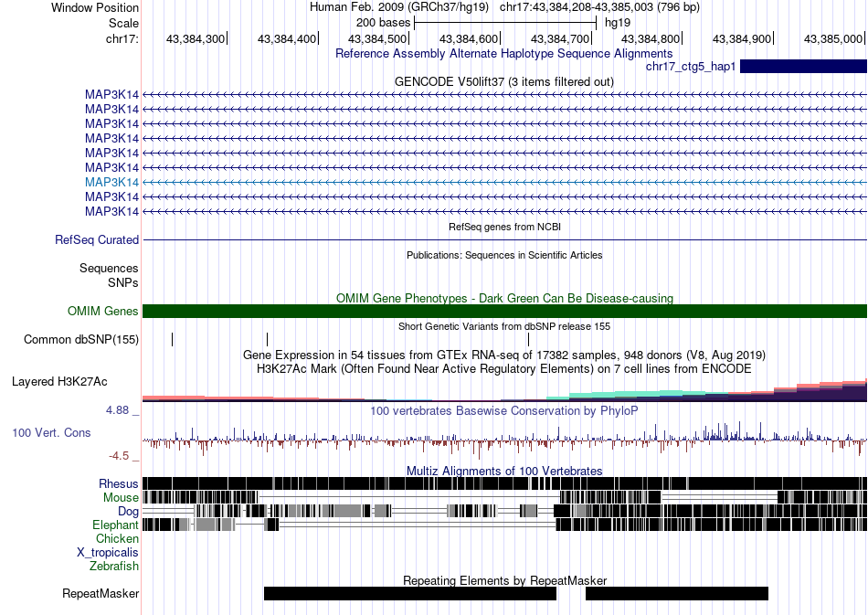Click the PhyloP conservation wiggle graph
The width and height of the screenshot is (868, 615).
pyautogui.click(x=505, y=440)
